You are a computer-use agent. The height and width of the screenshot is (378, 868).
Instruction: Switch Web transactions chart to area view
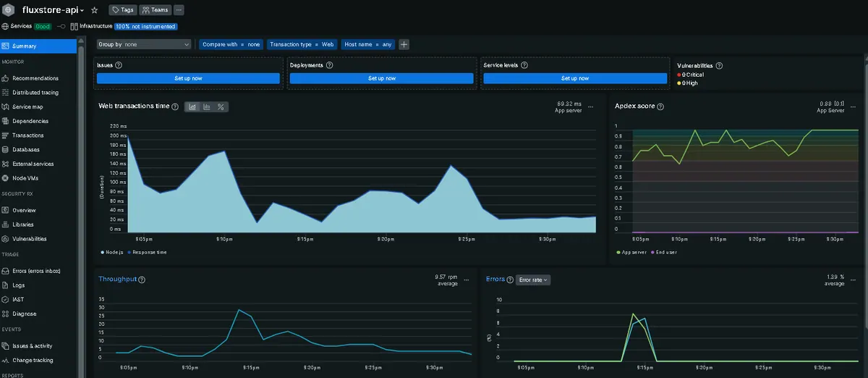(193, 106)
